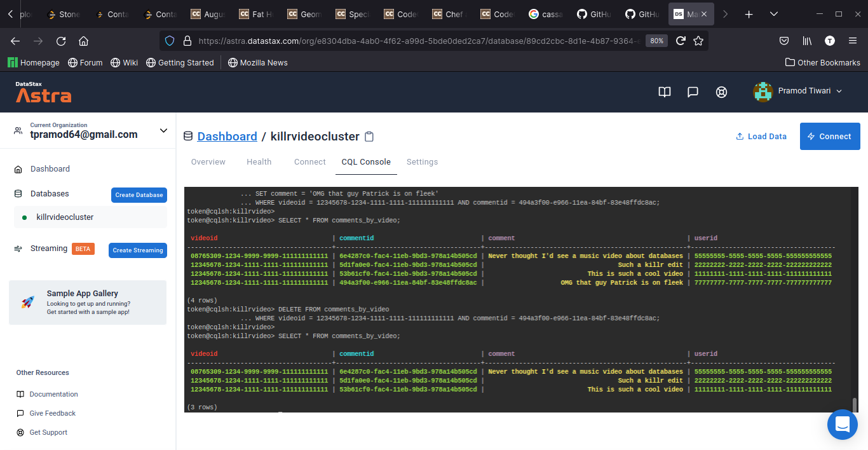Screen dimensions: 868x450
Task: Open a new browser tab
Action: click(749, 14)
